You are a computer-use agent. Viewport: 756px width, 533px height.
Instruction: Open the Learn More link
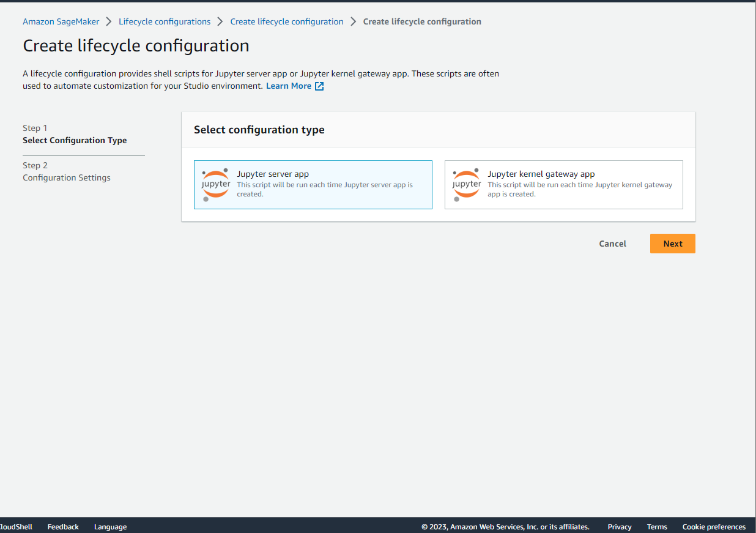(x=289, y=86)
